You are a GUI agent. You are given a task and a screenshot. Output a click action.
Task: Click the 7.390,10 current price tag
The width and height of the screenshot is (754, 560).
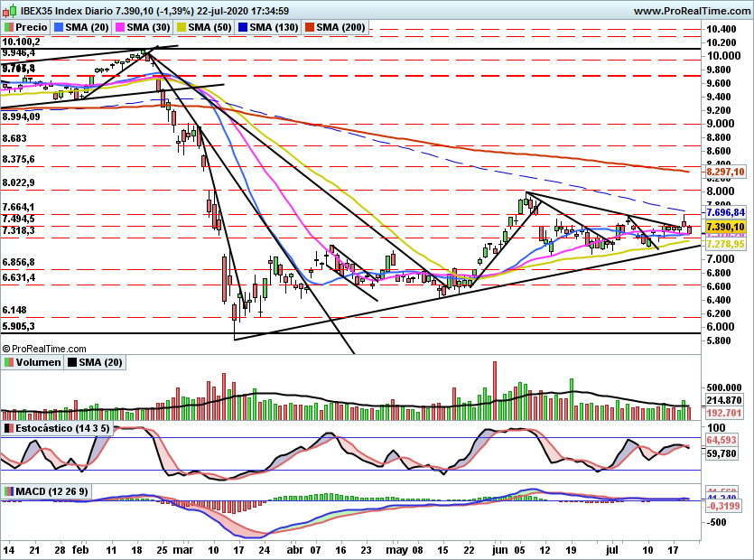726,227
